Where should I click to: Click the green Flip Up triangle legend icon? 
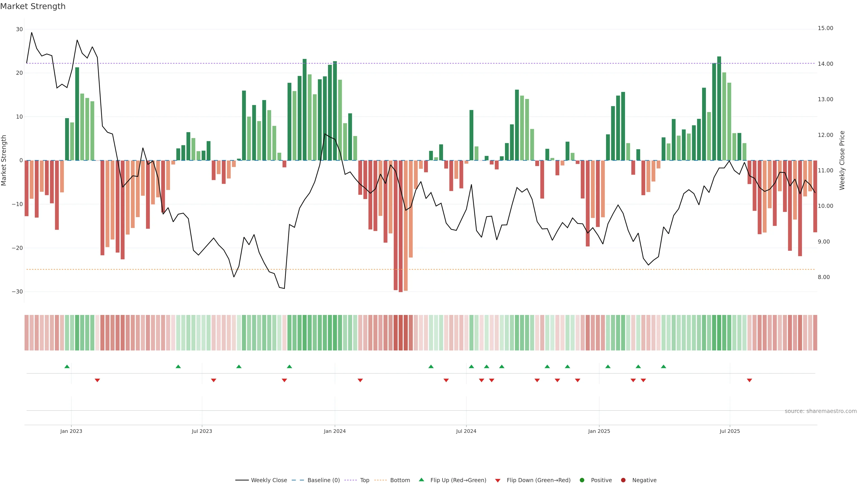[x=421, y=480]
